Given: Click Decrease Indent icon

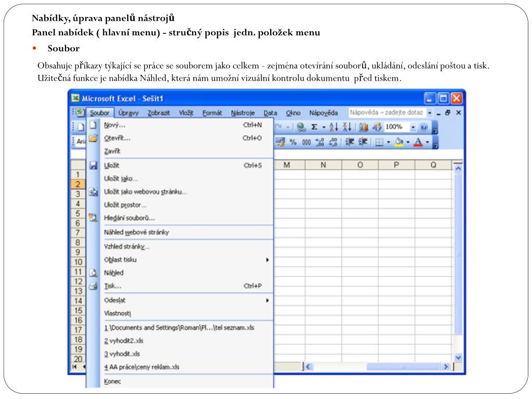Looking at the screenshot, I should click(350, 142).
